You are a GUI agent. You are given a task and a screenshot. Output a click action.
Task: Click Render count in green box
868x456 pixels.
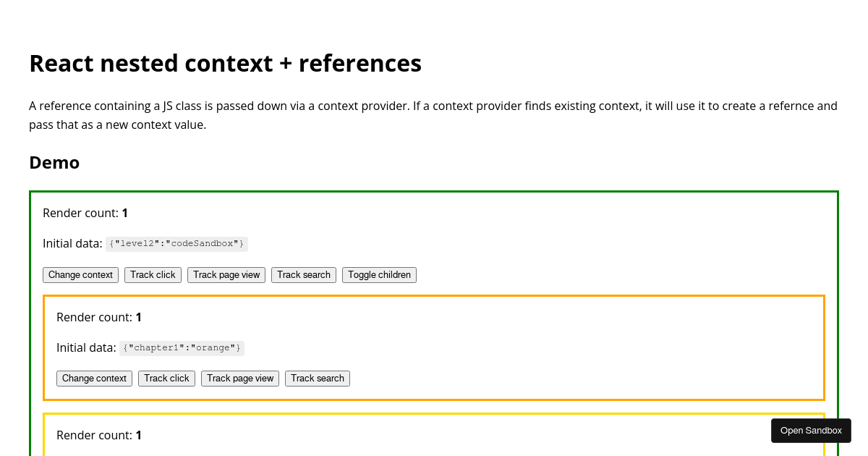coord(85,213)
